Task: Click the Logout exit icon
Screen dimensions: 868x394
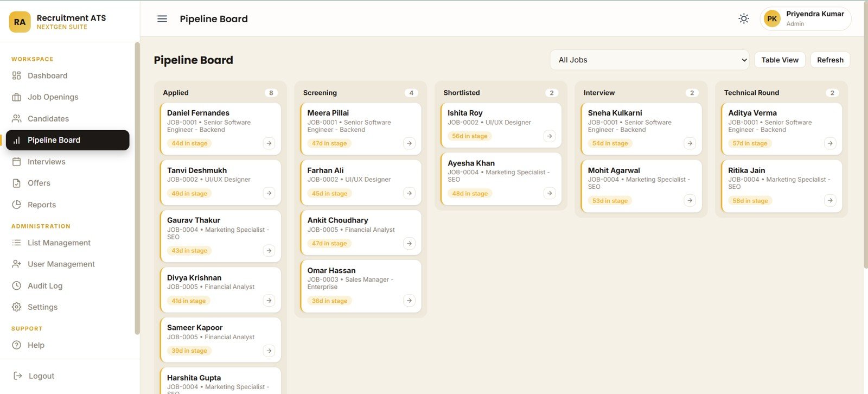Action: click(18, 376)
